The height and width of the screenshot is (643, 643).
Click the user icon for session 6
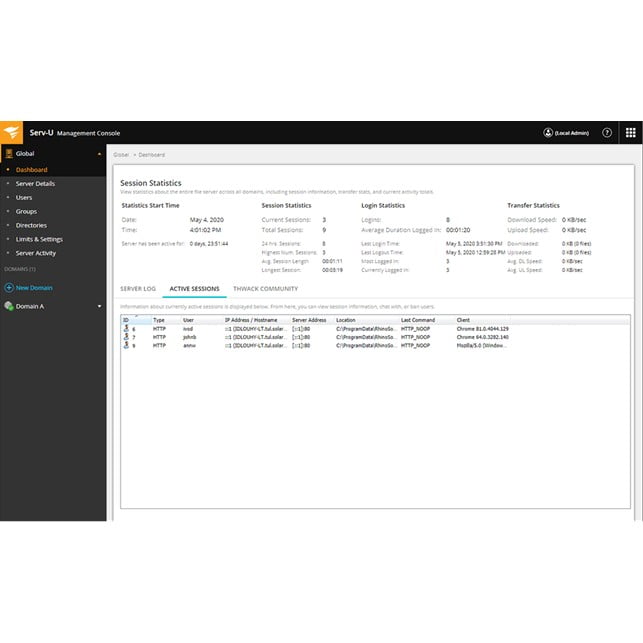125,328
